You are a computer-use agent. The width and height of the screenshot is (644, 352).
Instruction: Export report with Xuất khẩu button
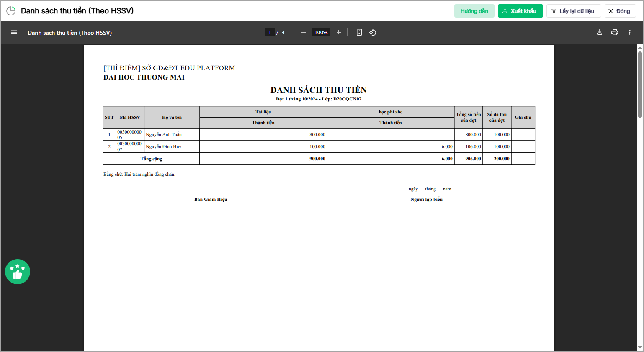point(520,11)
